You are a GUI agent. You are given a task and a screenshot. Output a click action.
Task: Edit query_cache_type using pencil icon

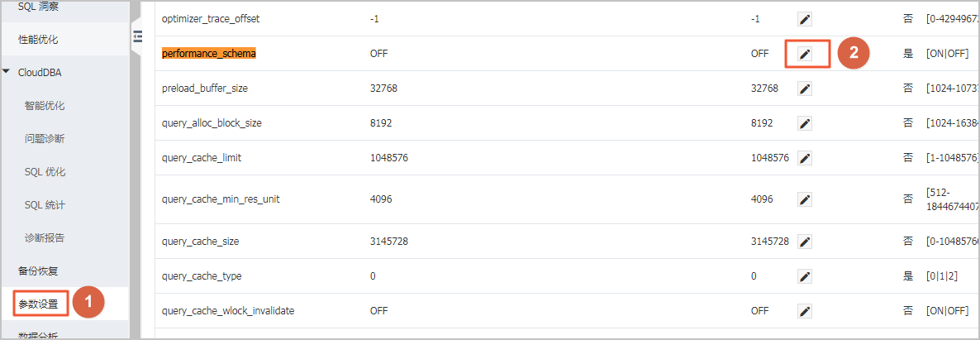[805, 276]
